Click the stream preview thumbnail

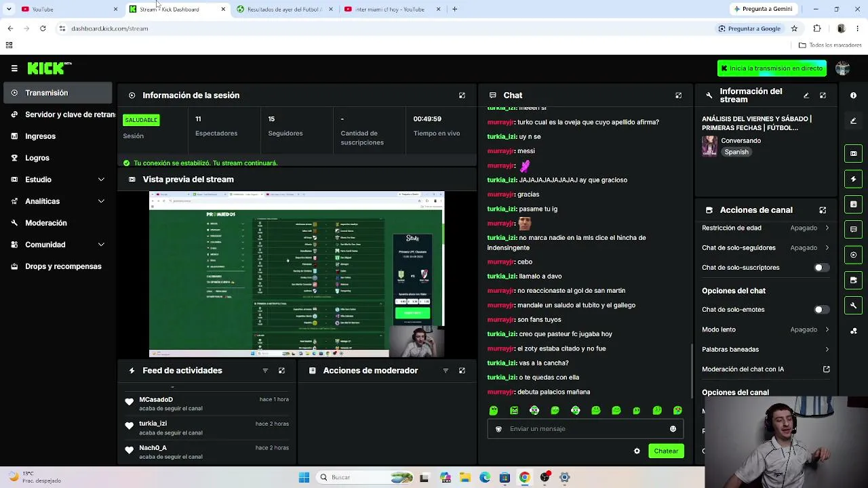[x=296, y=274]
